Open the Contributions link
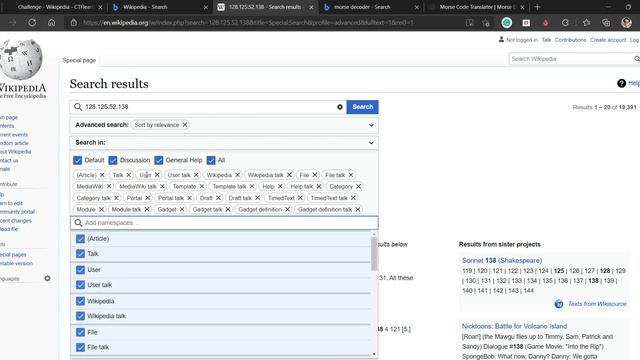Viewport: 640px width, 360px height. 570,40
